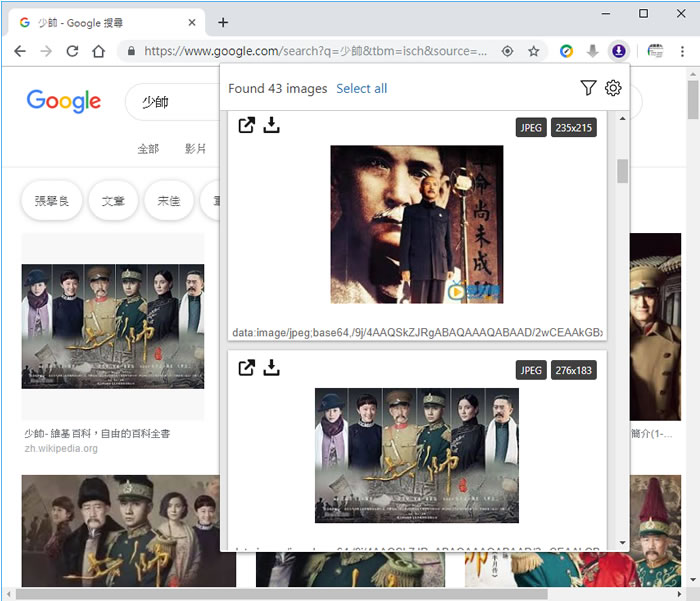
Task: Open image downloader settings gear
Action: point(613,88)
